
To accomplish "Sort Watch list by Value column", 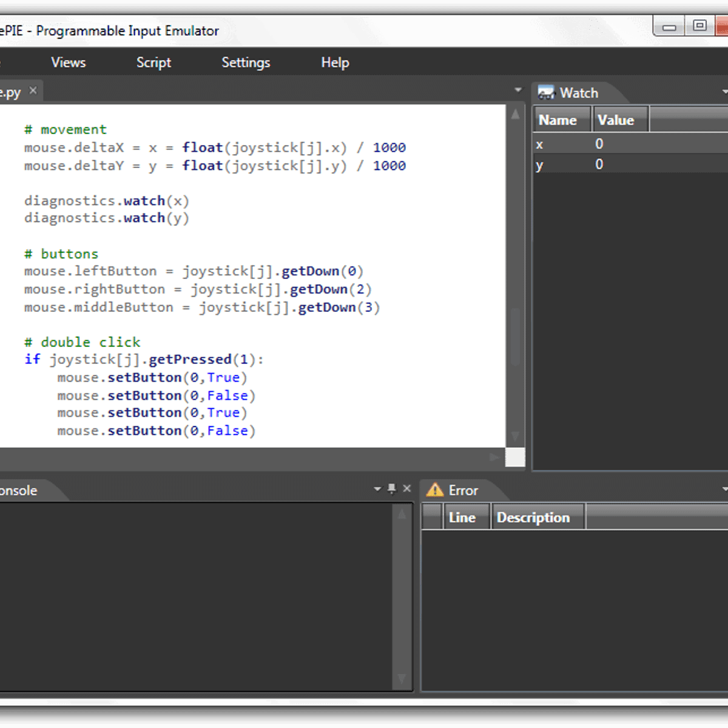I will point(619,120).
